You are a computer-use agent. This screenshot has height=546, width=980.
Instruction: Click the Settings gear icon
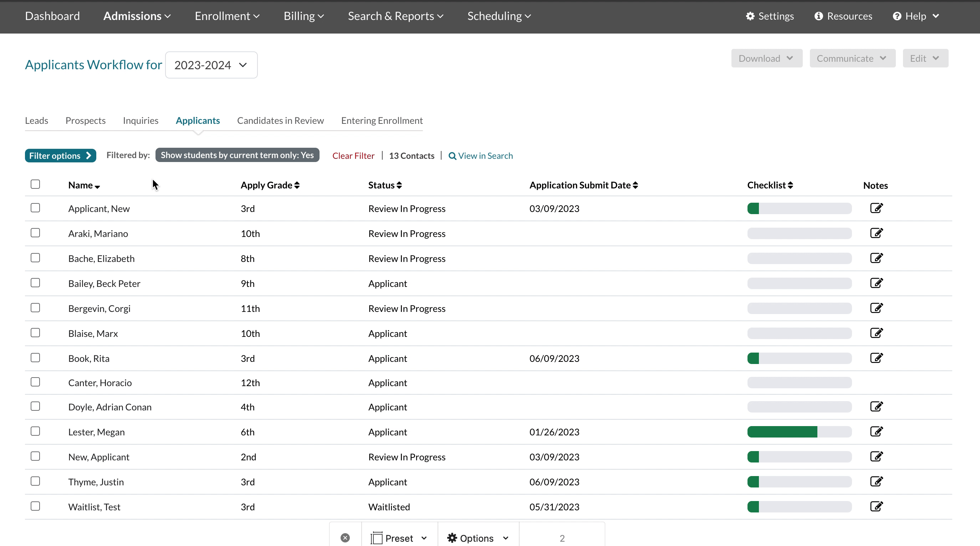click(750, 16)
